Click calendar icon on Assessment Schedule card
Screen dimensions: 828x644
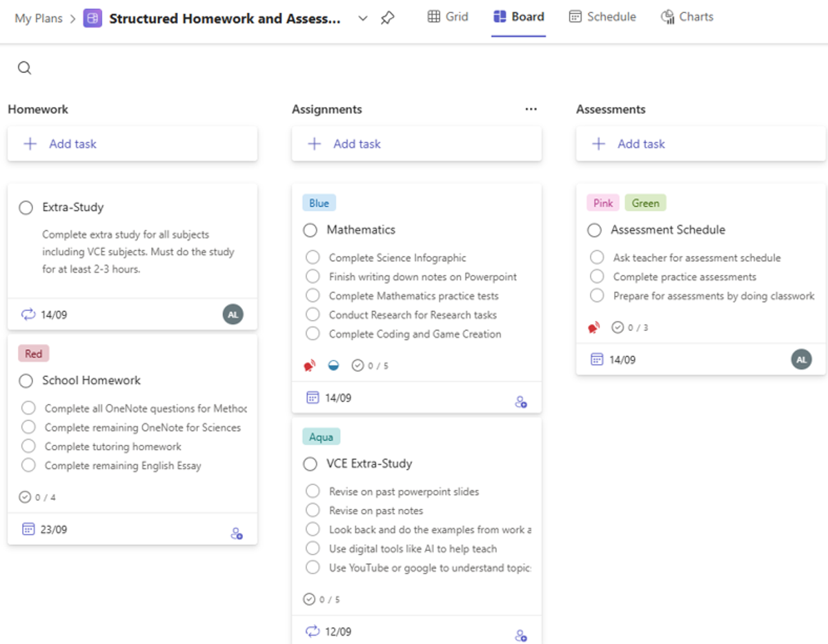tap(597, 359)
